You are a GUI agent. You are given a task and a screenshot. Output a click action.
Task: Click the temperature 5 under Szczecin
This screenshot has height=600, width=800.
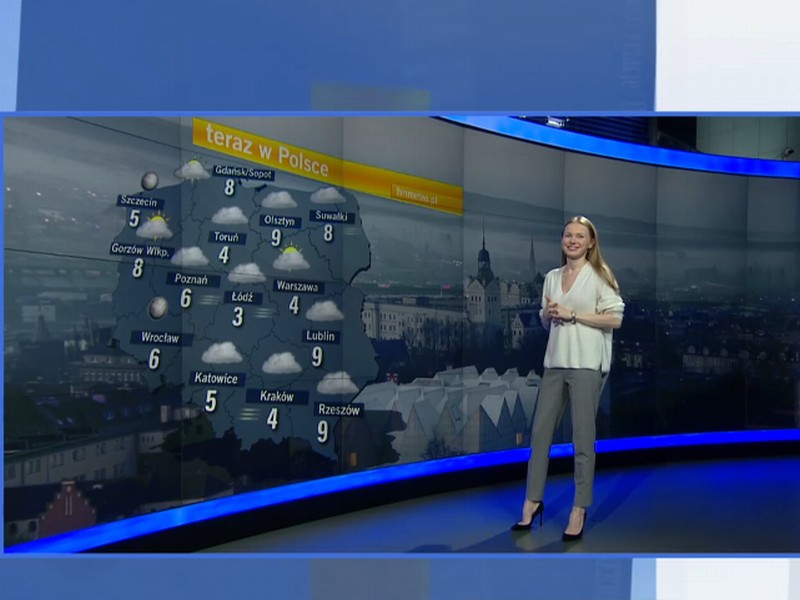point(134,218)
